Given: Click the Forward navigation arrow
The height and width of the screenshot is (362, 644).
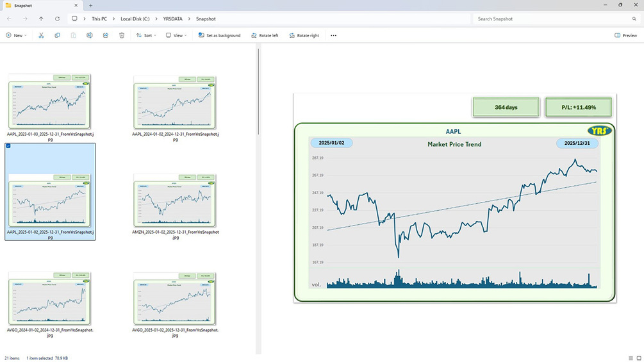Looking at the screenshot, I should pyautogui.click(x=25, y=19).
